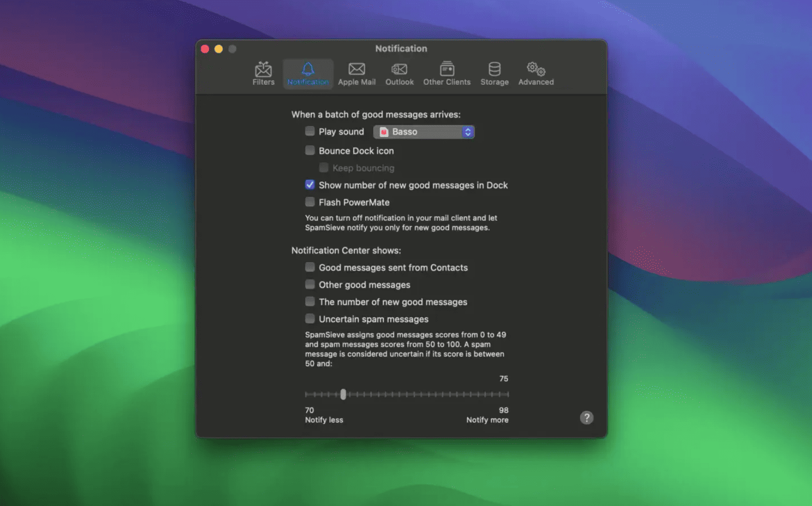Image resolution: width=812 pixels, height=506 pixels.
Task: Check The number of new good messages
Action: (310, 301)
